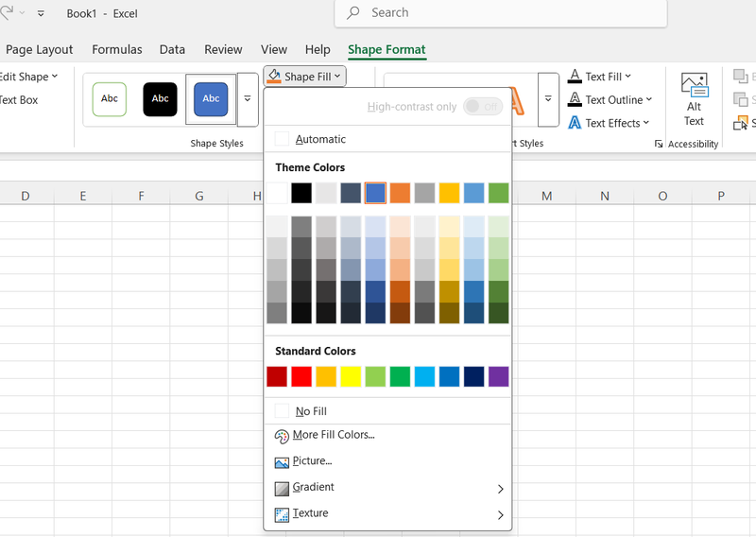Click the Redo arrow in title bar
The width and height of the screenshot is (756, 537).
click(7, 13)
